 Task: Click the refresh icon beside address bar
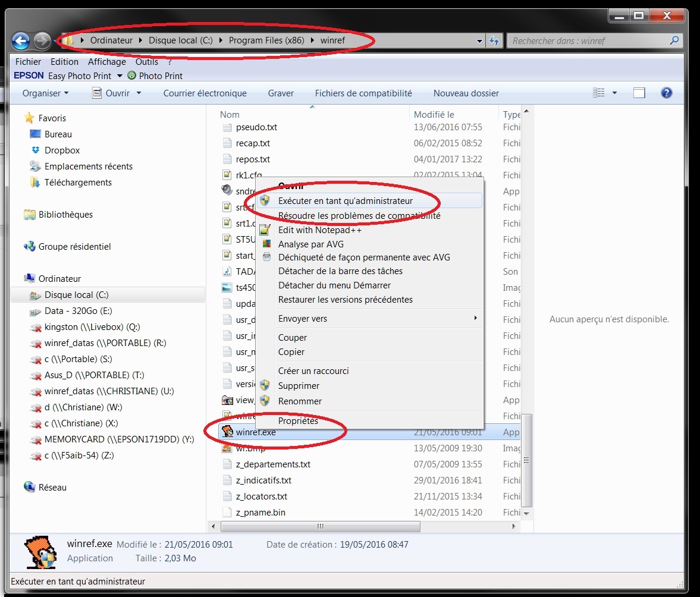494,40
